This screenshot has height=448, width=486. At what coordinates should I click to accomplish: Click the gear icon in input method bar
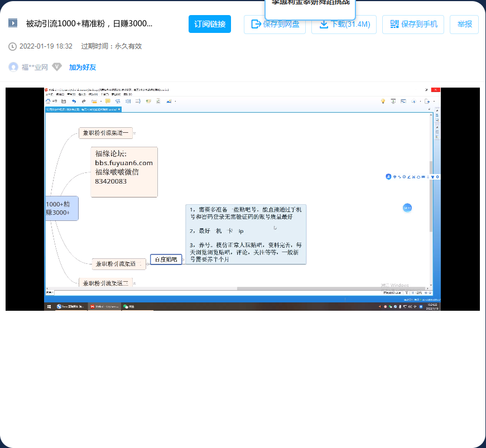pos(437,177)
